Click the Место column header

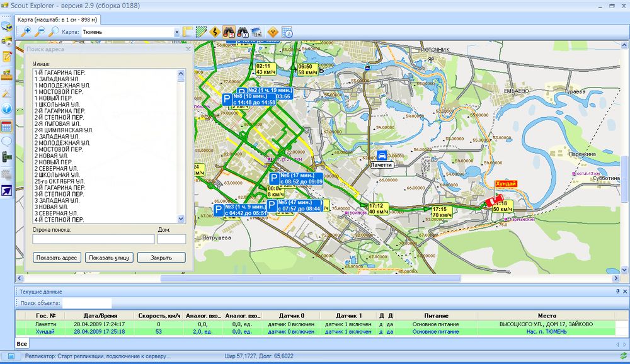(547, 316)
